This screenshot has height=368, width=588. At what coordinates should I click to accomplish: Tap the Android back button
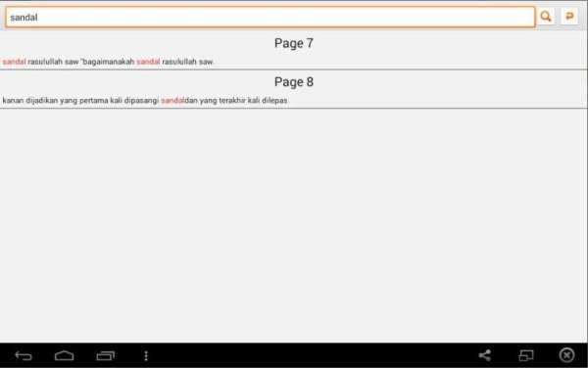coord(24,355)
